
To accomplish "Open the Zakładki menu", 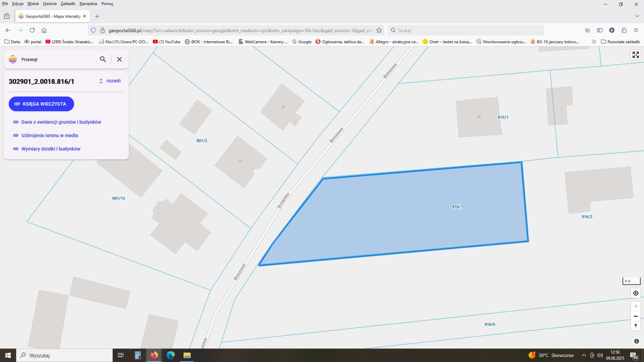I will [x=68, y=4].
